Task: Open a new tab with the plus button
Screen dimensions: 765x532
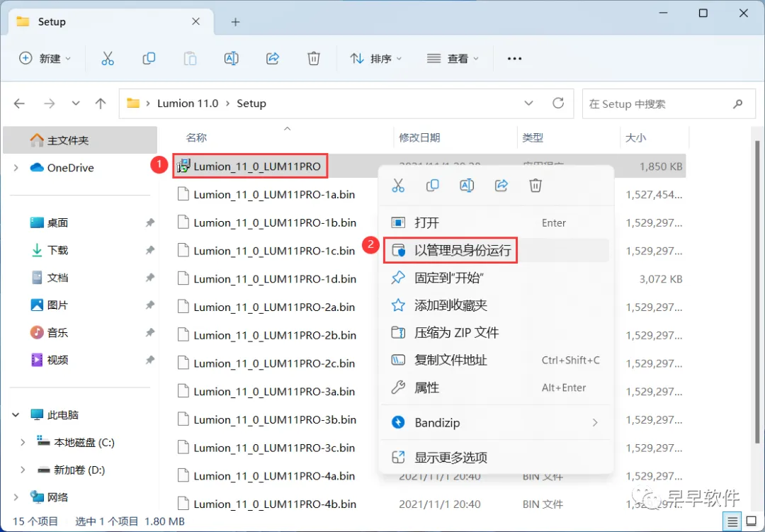Action: point(235,22)
